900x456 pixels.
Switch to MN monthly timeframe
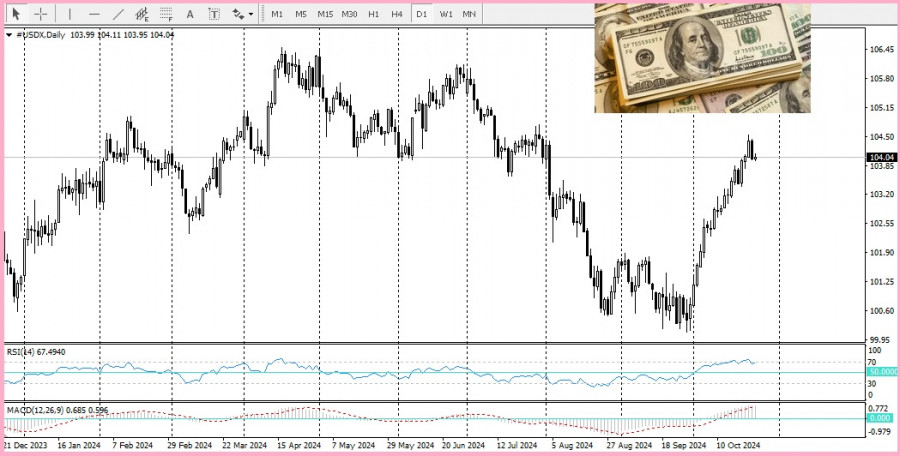(x=469, y=14)
